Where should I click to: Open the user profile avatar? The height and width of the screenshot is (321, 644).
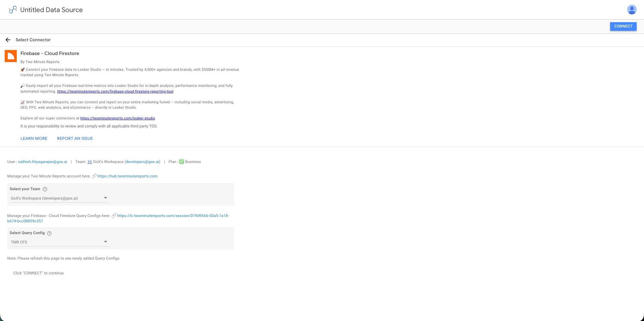[x=632, y=10]
